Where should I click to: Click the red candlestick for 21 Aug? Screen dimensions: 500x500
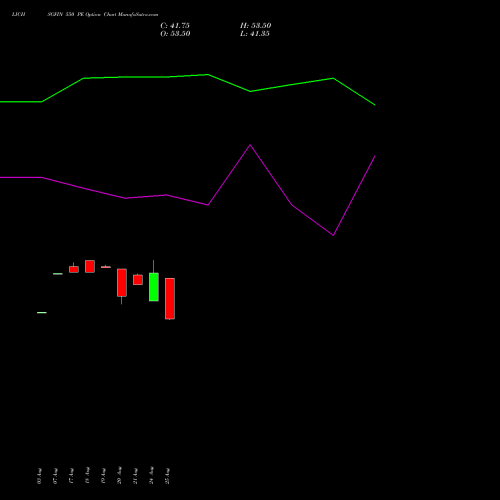pos(138,280)
